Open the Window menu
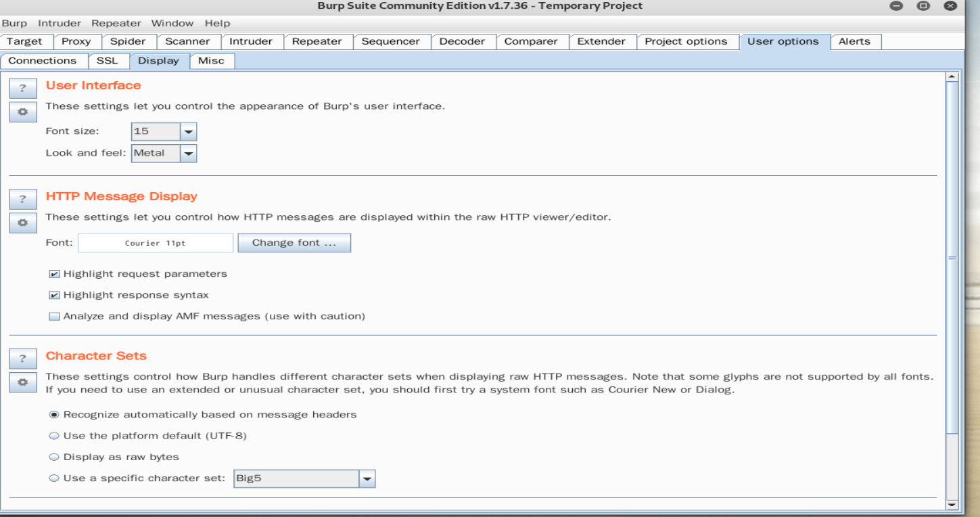This screenshot has width=980, height=517. pyautogui.click(x=172, y=23)
